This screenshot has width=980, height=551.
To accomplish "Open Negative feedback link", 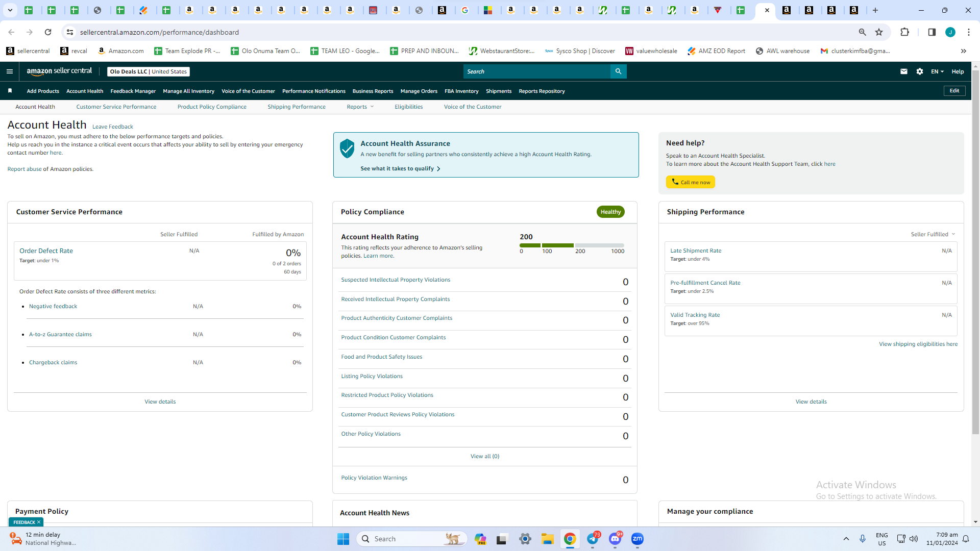I will [53, 306].
